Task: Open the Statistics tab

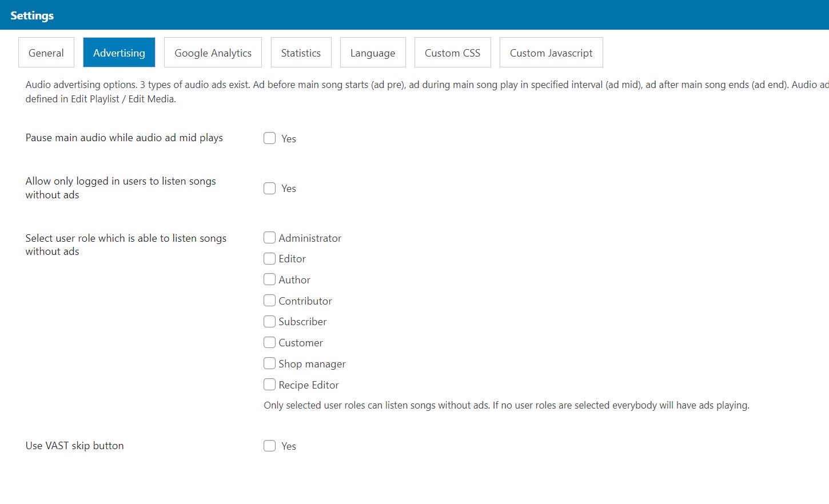Action: click(301, 53)
